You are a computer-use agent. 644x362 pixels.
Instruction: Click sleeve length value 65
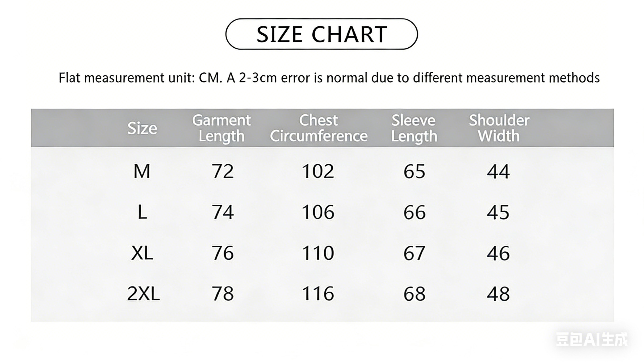click(x=414, y=171)
